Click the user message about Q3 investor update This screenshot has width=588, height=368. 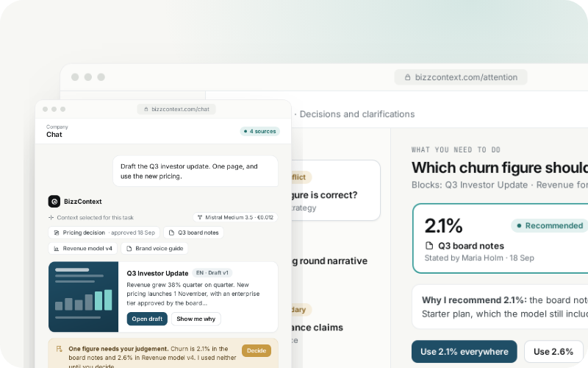point(196,171)
